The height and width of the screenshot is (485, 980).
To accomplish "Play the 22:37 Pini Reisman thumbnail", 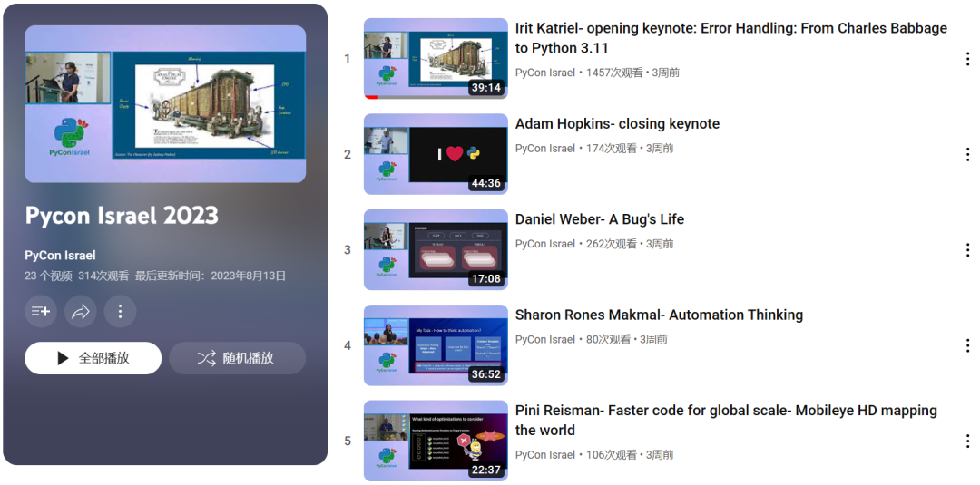I will click(436, 441).
